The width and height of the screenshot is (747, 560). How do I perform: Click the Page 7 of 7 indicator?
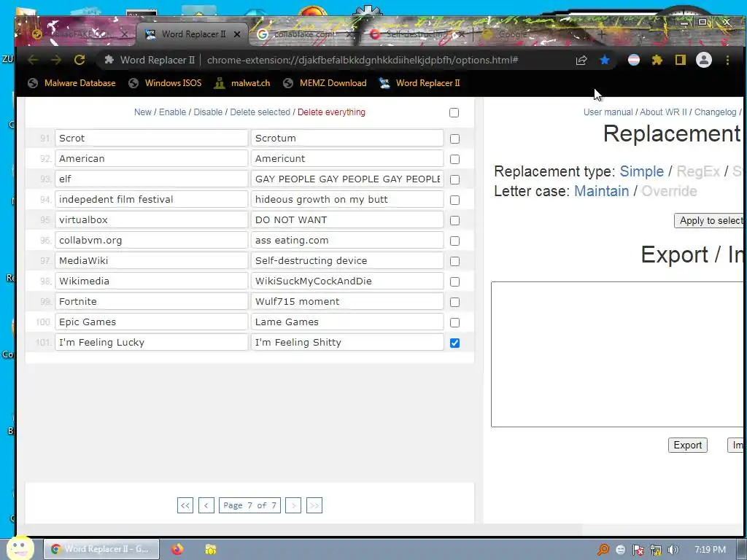[249, 505]
